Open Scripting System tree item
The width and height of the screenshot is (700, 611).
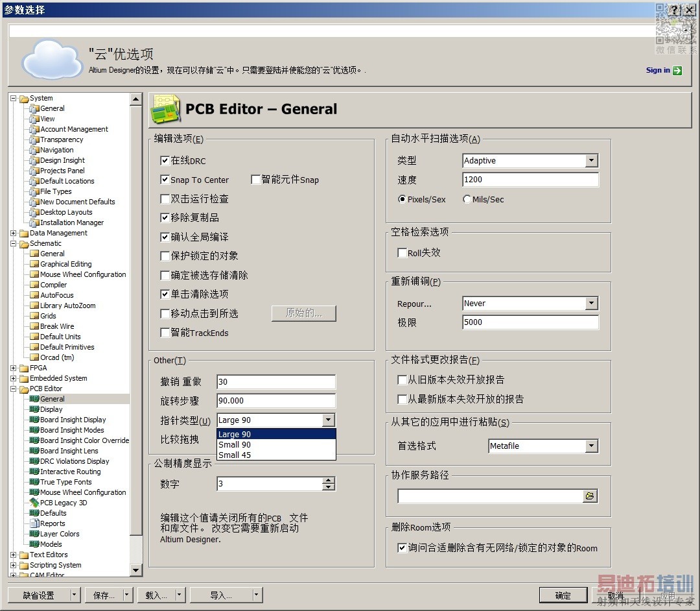click(x=55, y=565)
